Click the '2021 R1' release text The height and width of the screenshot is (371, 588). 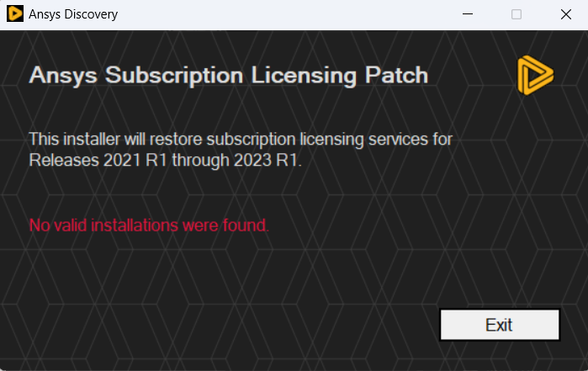tap(135, 160)
